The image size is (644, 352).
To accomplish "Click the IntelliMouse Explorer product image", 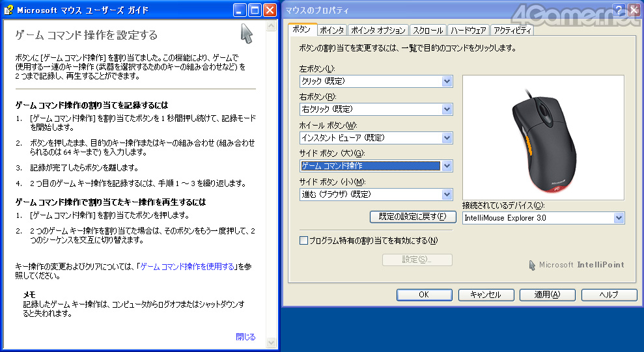I will (x=543, y=141).
